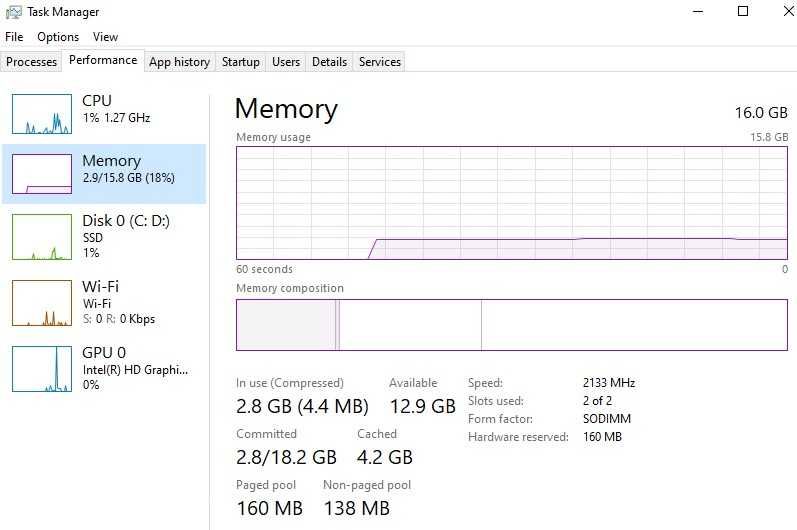Open the Options menu
Screen dimensions: 797x530
coord(58,37)
